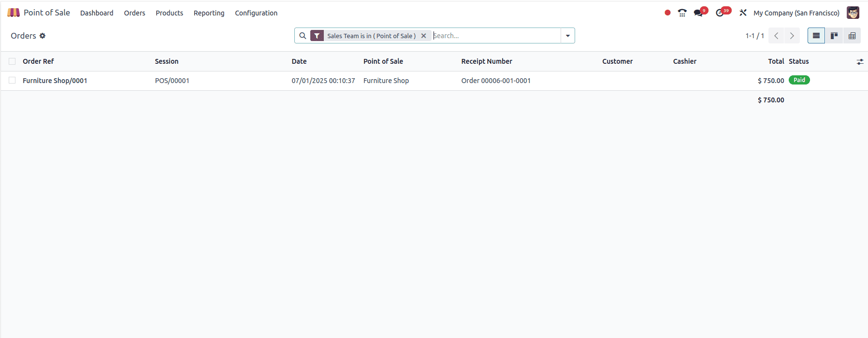Open the Configuration menu
This screenshot has width=868, height=338.
click(256, 13)
